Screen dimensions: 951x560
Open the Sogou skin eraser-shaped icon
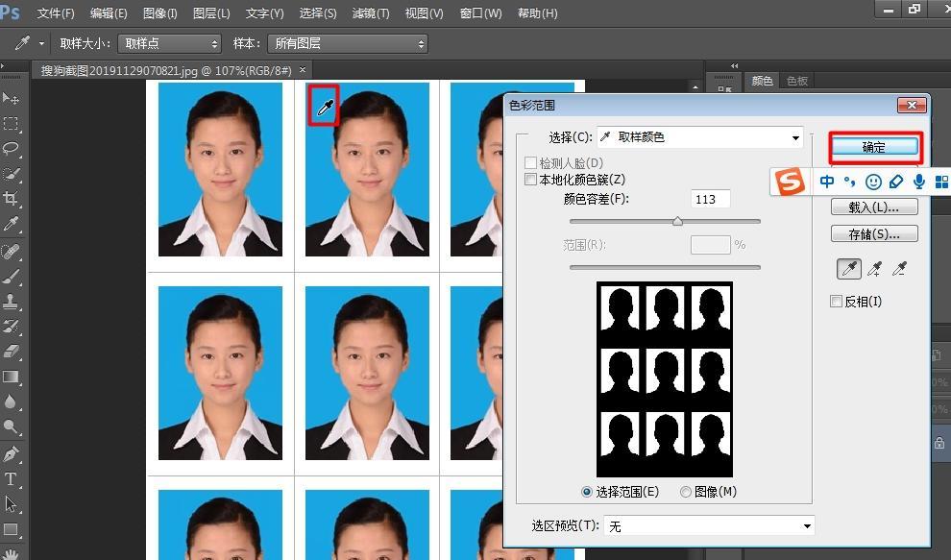pos(896,182)
